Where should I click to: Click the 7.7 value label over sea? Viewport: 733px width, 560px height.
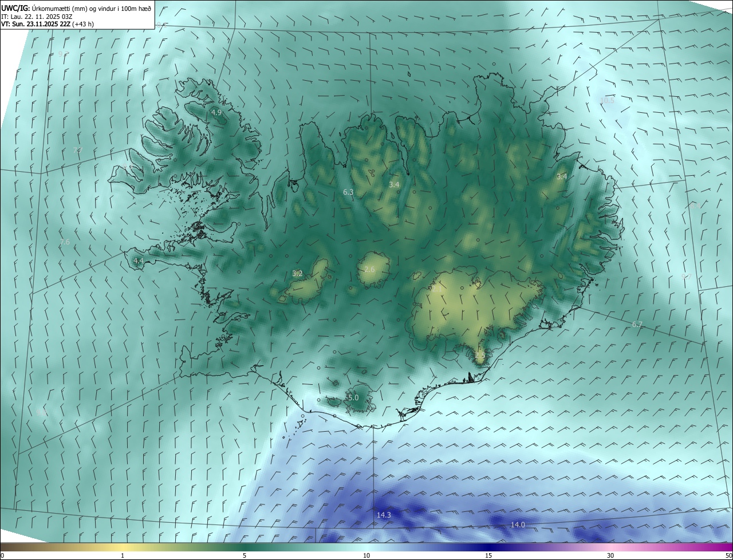(x=78, y=150)
